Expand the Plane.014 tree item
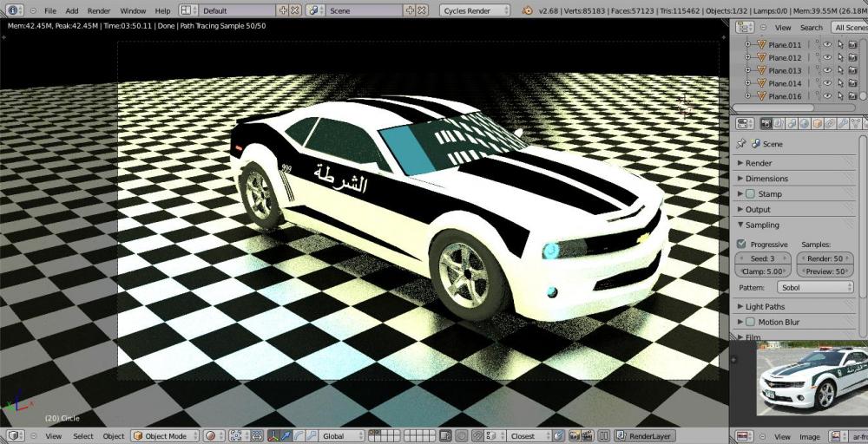Screen dimensions: 868x444 point(748,83)
